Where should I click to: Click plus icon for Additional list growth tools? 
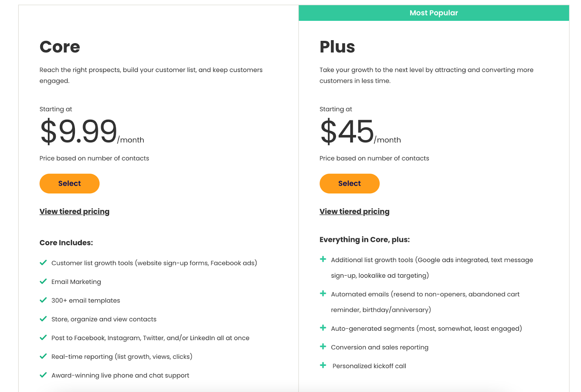323,259
